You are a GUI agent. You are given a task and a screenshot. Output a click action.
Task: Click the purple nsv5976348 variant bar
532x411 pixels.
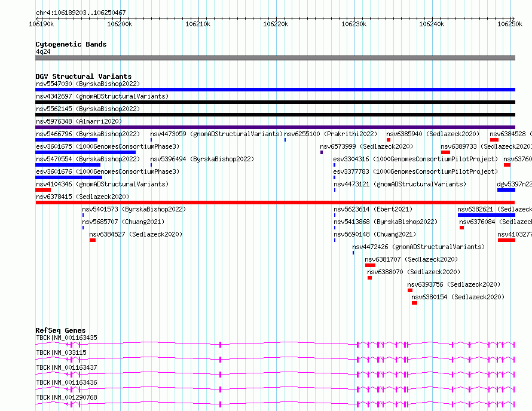pos(275,127)
